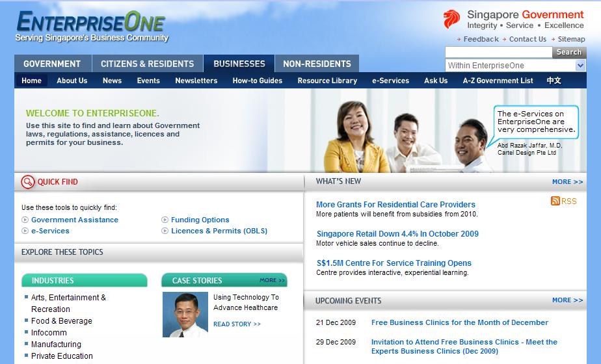Select the Businesses tab
Screen dimensions: 601x364
[239, 64]
